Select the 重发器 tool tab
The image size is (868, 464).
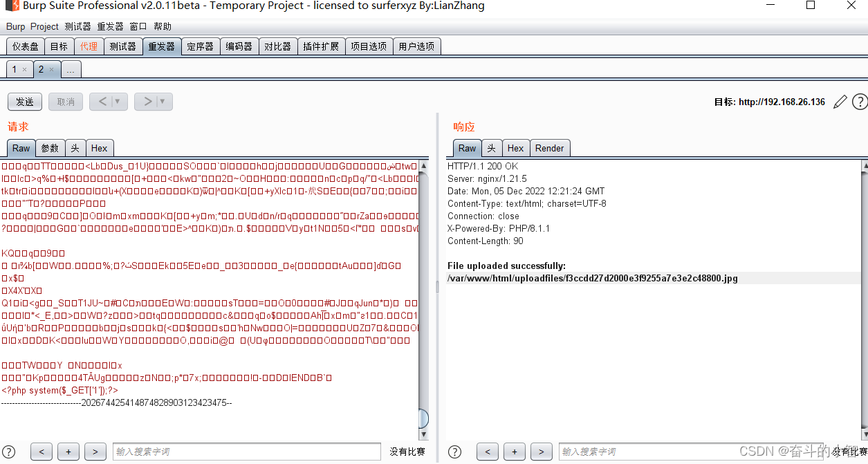point(162,46)
